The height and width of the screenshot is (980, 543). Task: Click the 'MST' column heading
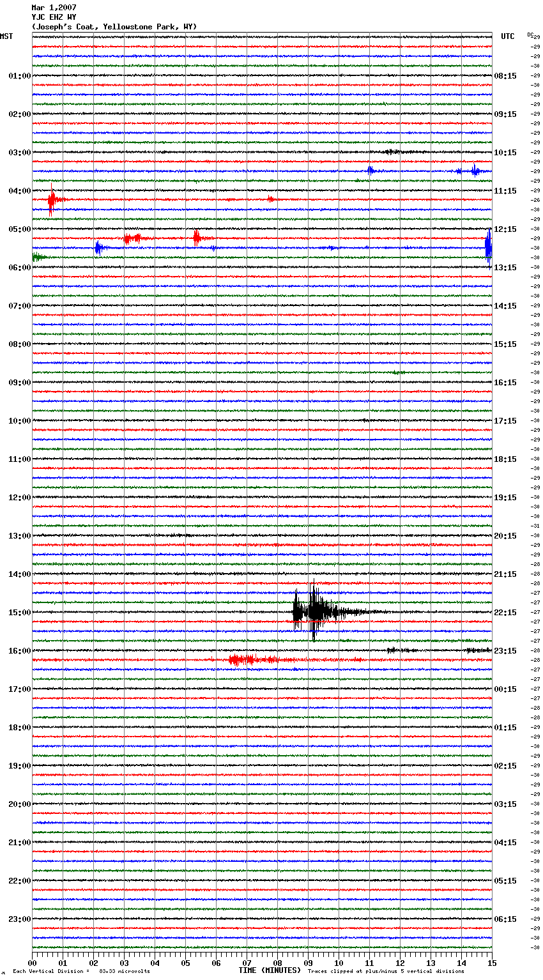click(6, 36)
